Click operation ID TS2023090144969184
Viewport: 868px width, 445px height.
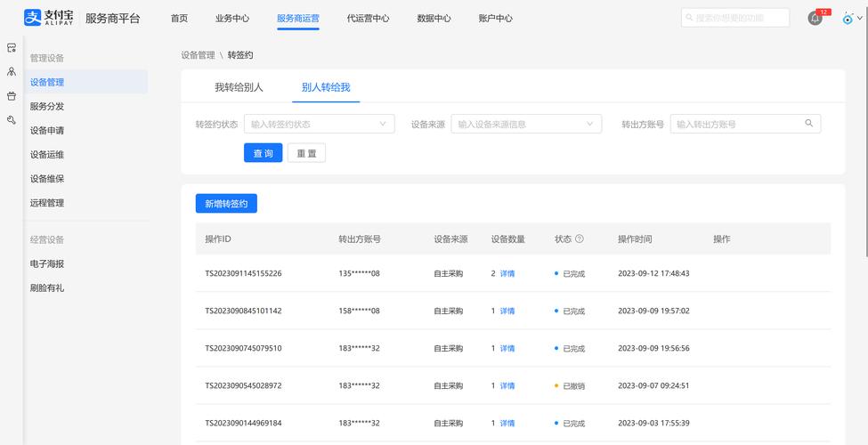(244, 423)
